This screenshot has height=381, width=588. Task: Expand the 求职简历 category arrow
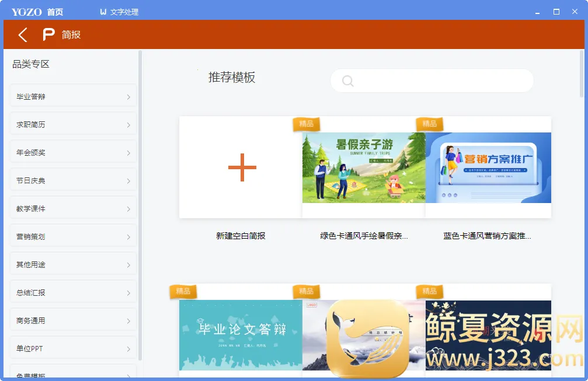pyautogui.click(x=128, y=125)
